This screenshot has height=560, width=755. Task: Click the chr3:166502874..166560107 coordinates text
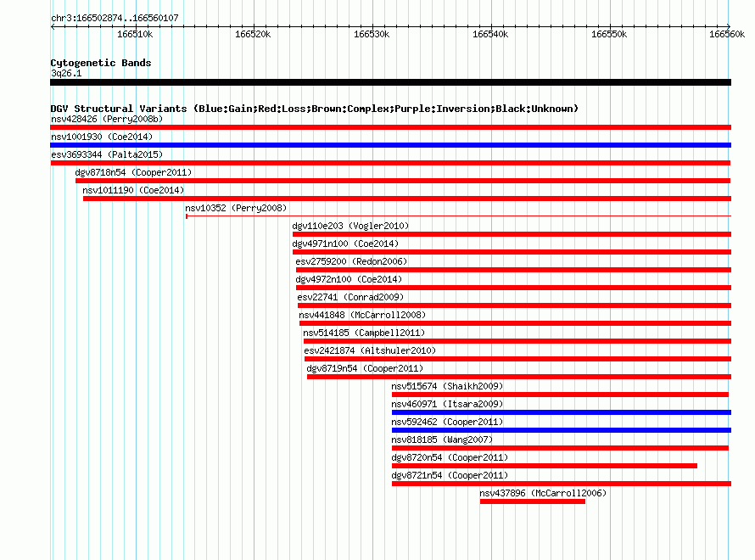point(115,18)
